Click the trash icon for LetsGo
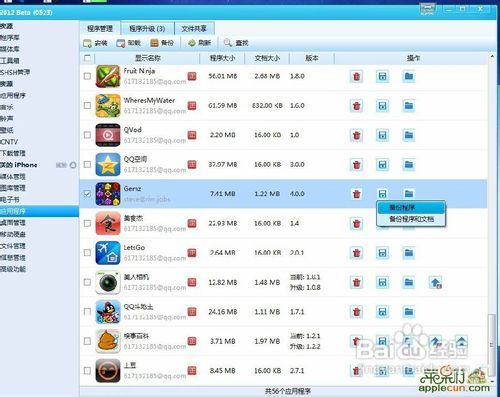Image resolution: width=500 pixels, height=397 pixels. tap(356, 253)
